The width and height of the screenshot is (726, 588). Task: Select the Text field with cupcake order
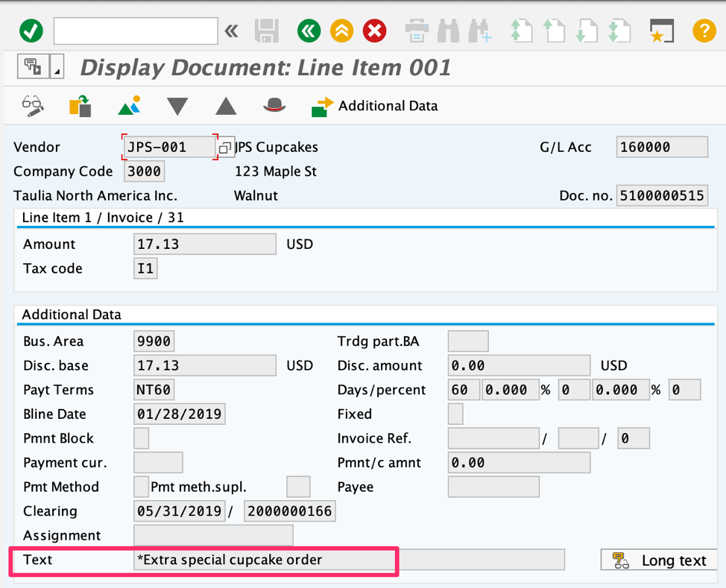[349, 560]
